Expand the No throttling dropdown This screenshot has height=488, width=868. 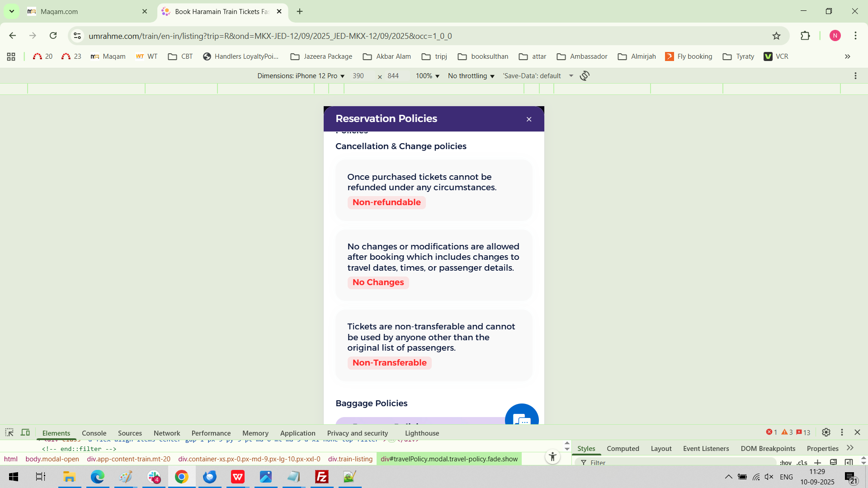click(471, 76)
